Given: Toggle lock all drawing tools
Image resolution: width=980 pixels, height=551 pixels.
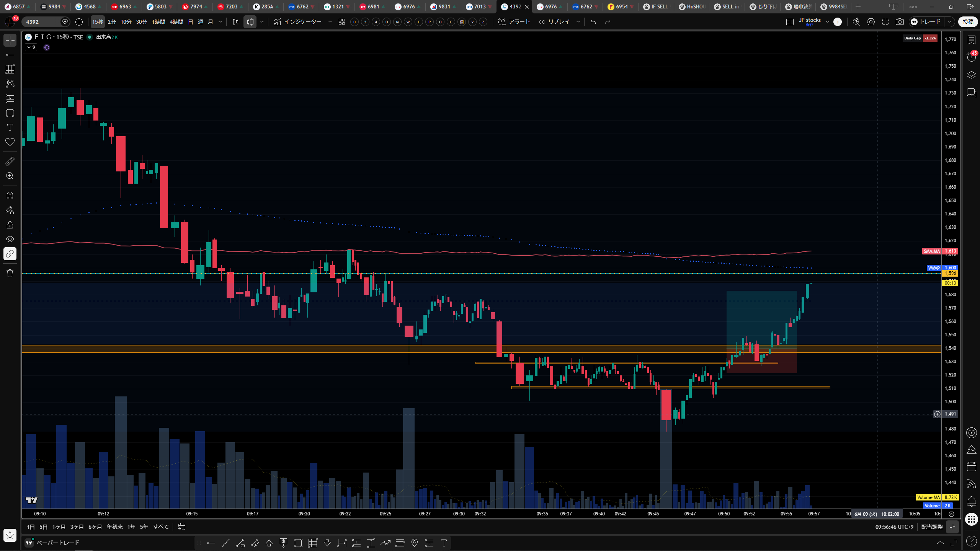Looking at the screenshot, I should click(x=10, y=225).
